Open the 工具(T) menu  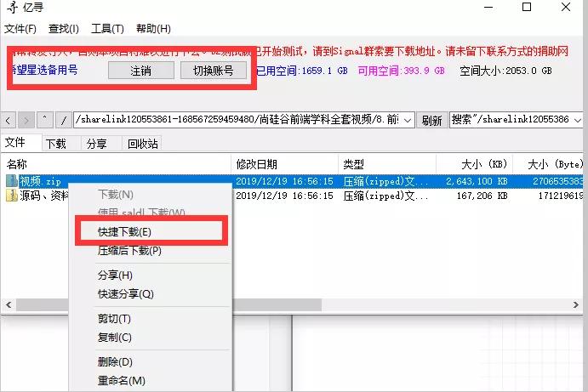pos(107,29)
